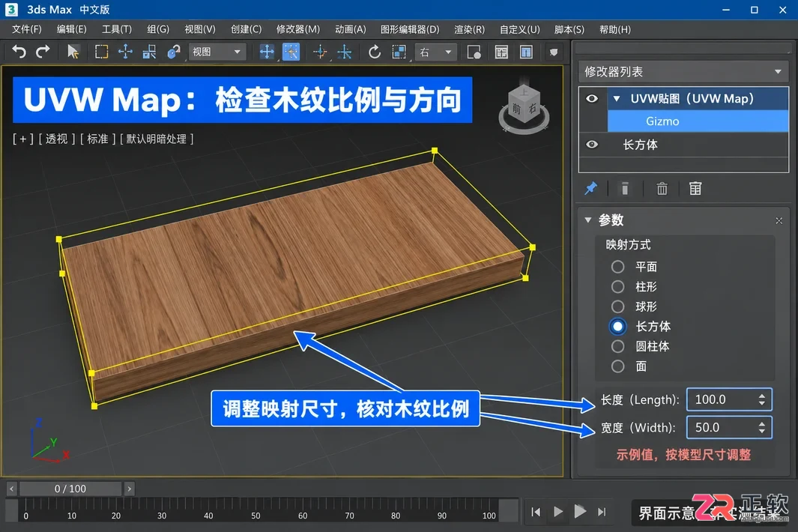
Task: Click the snap pivot crosshair icon
Action: pos(320,52)
